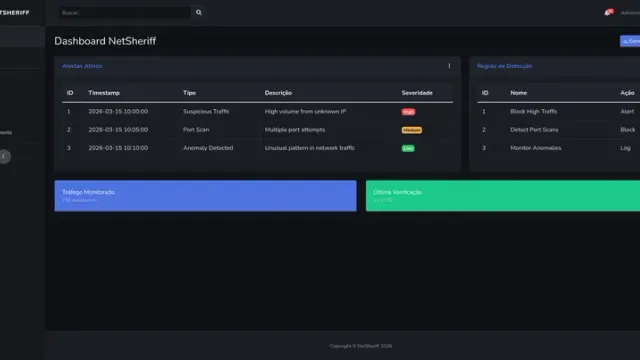
Task: Click the Alert action of Block High Traffic
Action: pyautogui.click(x=627, y=111)
